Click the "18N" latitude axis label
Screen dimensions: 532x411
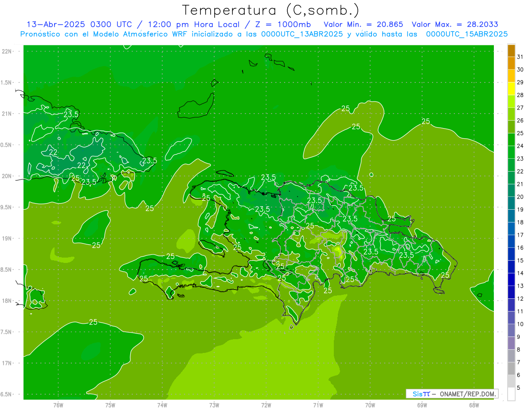[x=7, y=301]
